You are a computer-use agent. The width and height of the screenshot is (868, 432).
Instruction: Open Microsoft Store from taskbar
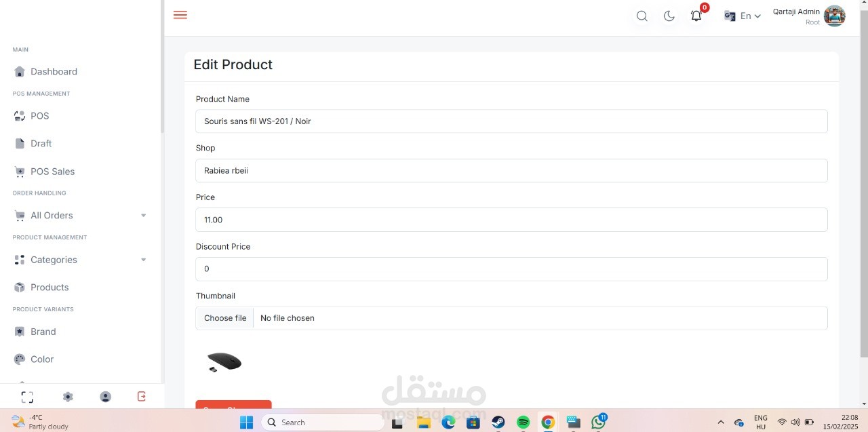tap(473, 423)
